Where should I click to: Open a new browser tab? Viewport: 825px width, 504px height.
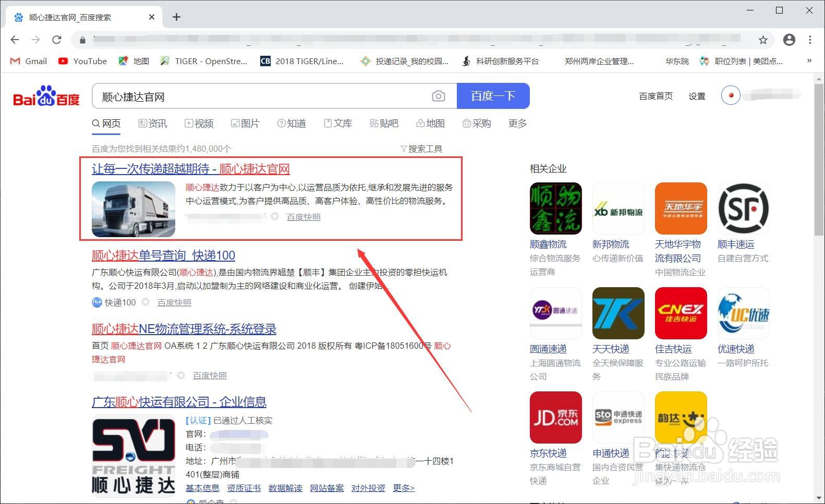176,17
